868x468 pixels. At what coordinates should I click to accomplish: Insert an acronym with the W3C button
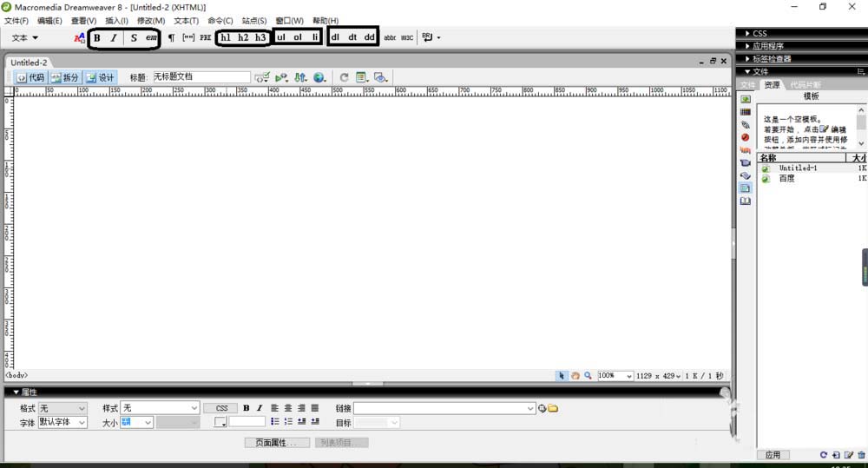(407, 37)
